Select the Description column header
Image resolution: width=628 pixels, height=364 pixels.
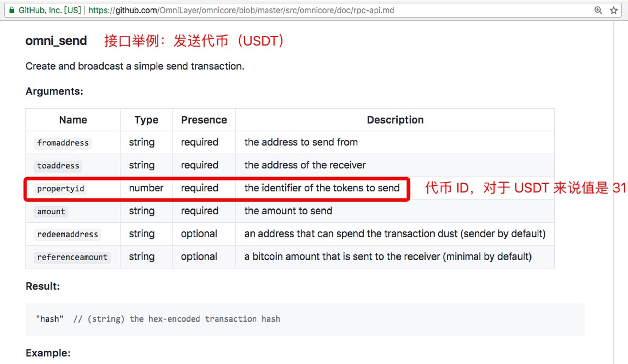[395, 120]
